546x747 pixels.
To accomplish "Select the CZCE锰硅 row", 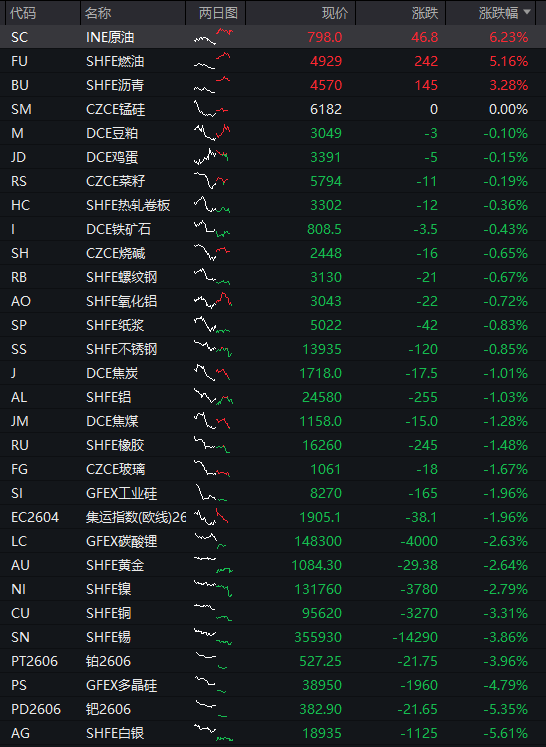I will 273,109.
